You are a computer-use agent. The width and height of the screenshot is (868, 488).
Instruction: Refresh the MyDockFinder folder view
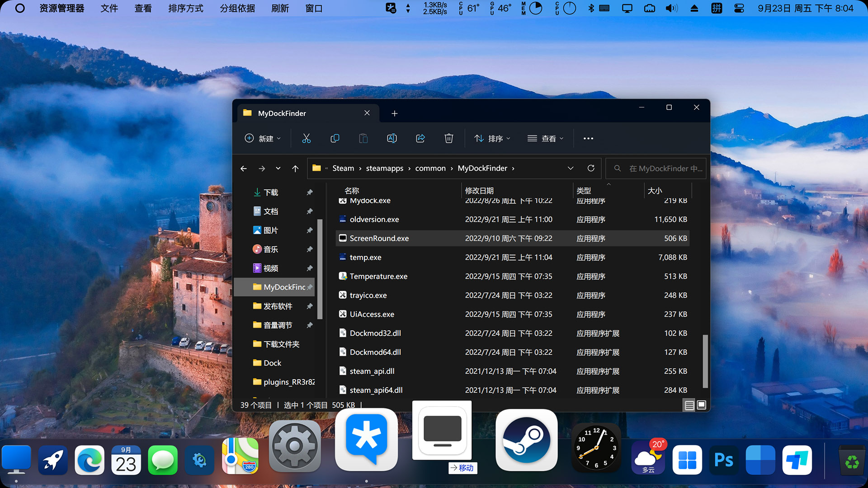(x=591, y=168)
